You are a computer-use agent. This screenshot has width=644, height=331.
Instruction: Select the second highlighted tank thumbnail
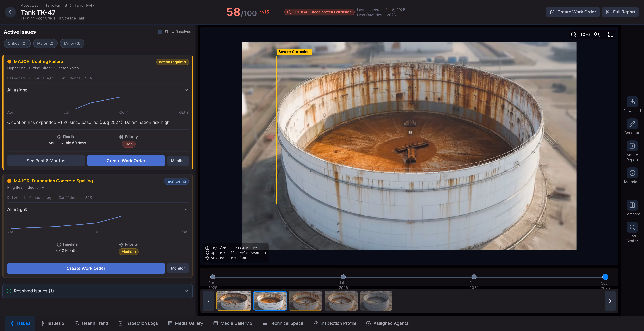pyautogui.click(x=270, y=301)
